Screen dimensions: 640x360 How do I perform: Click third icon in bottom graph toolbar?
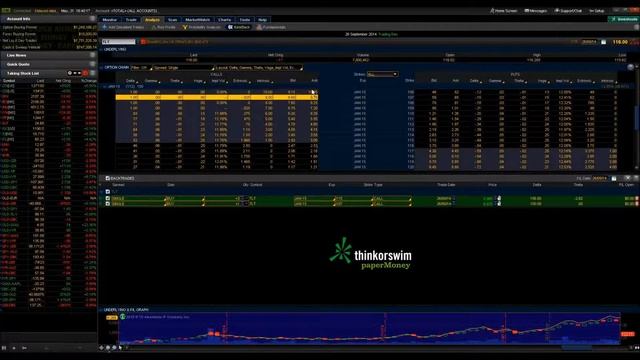point(114,348)
